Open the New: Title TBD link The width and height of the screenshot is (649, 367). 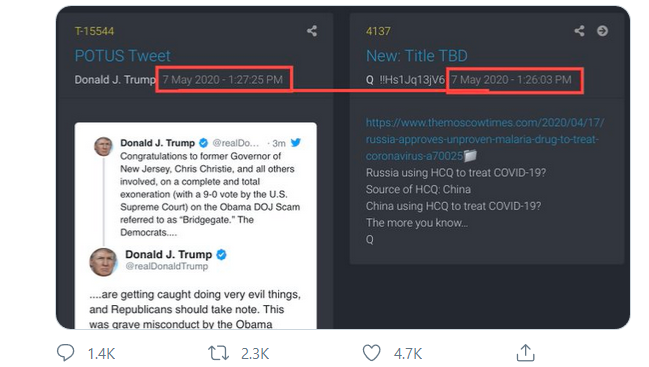417,56
